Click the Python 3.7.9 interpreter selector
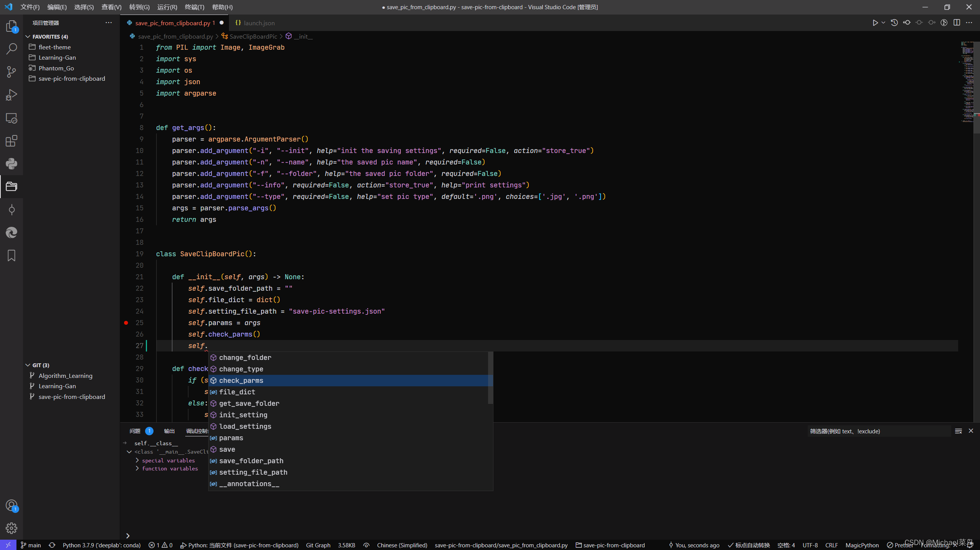This screenshot has height=550, width=980. click(101, 545)
